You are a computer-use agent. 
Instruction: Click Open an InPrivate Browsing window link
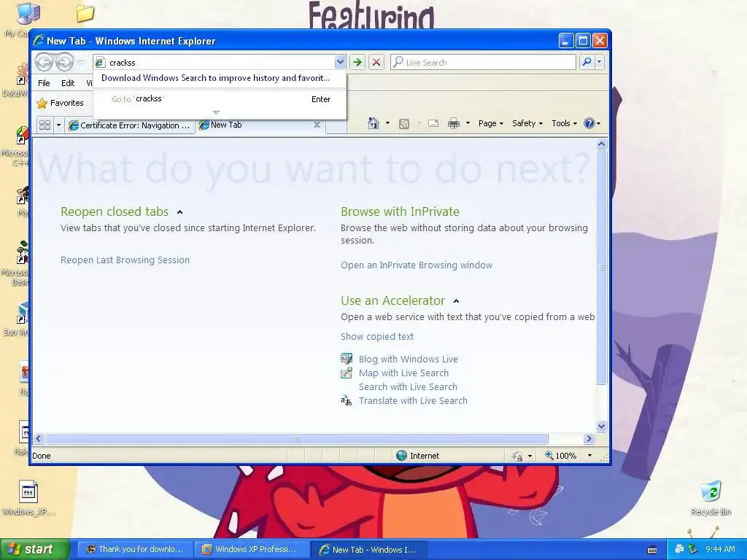point(417,265)
